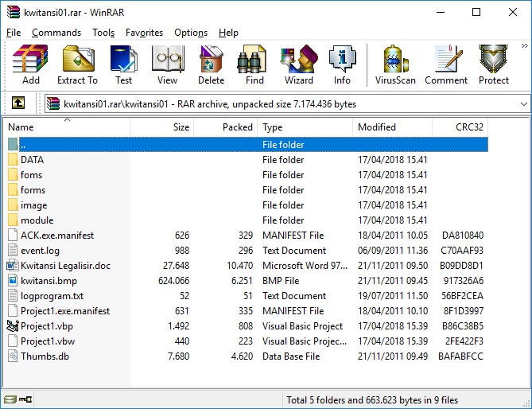Click the Extract To toolbar icon
Viewport: 532px width, 409px height.
click(77, 64)
